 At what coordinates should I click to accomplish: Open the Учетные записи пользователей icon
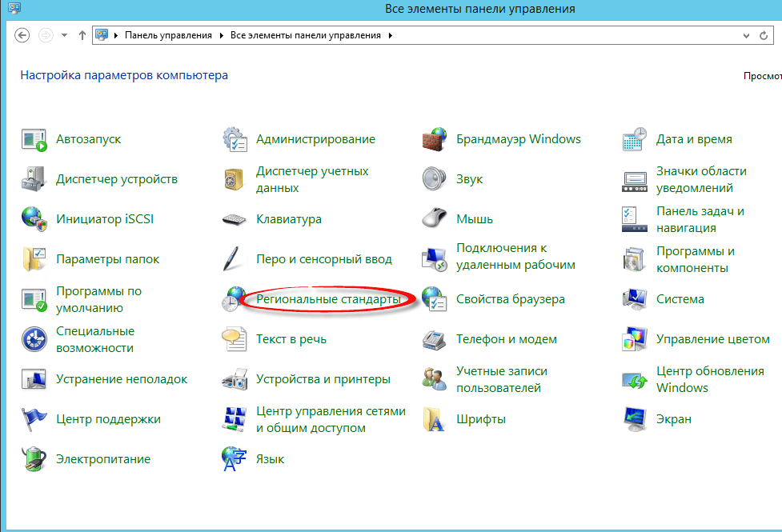point(435,379)
